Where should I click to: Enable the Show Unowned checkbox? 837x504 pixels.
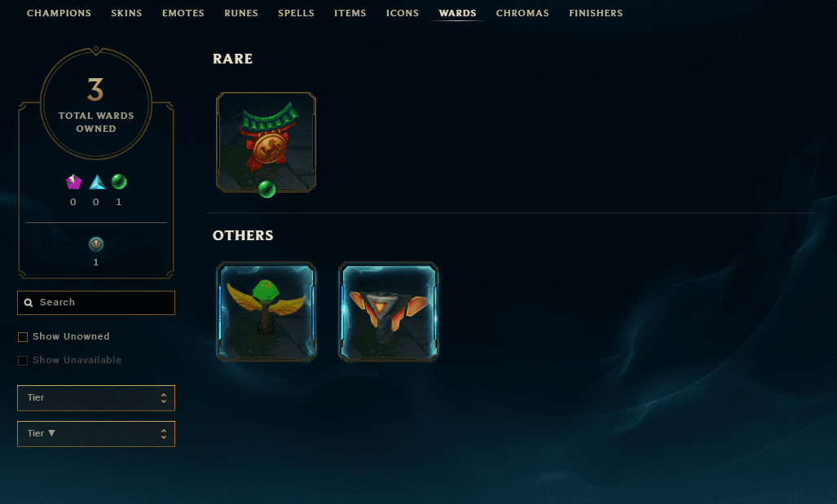[x=23, y=337]
